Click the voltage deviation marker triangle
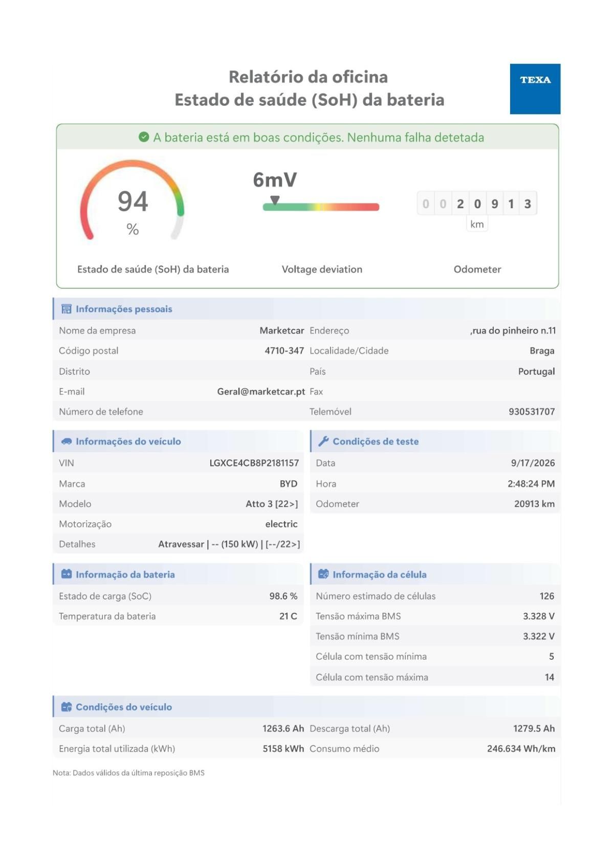614x868 pixels. tap(275, 200)
